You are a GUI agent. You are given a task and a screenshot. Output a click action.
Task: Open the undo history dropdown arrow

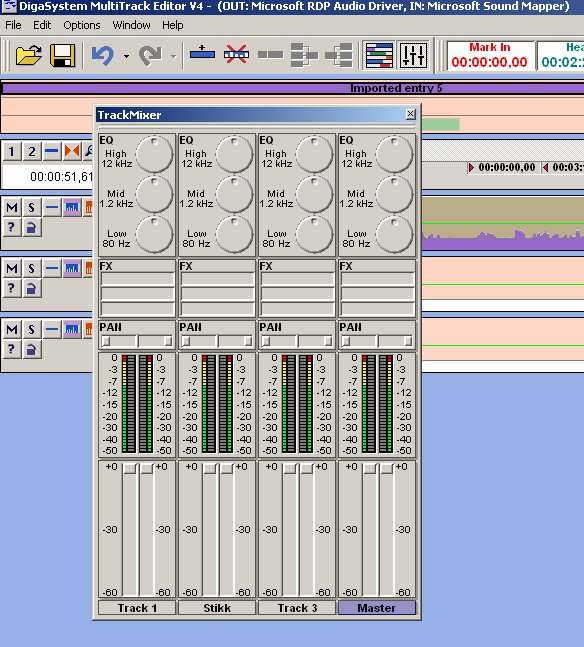[126, 56]
